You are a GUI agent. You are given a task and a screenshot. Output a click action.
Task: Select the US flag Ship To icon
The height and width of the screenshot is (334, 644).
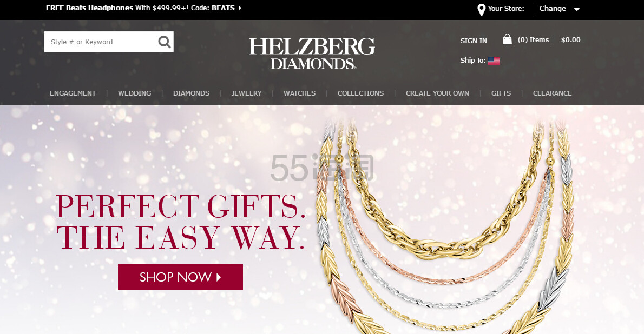(x=494, y=61)
